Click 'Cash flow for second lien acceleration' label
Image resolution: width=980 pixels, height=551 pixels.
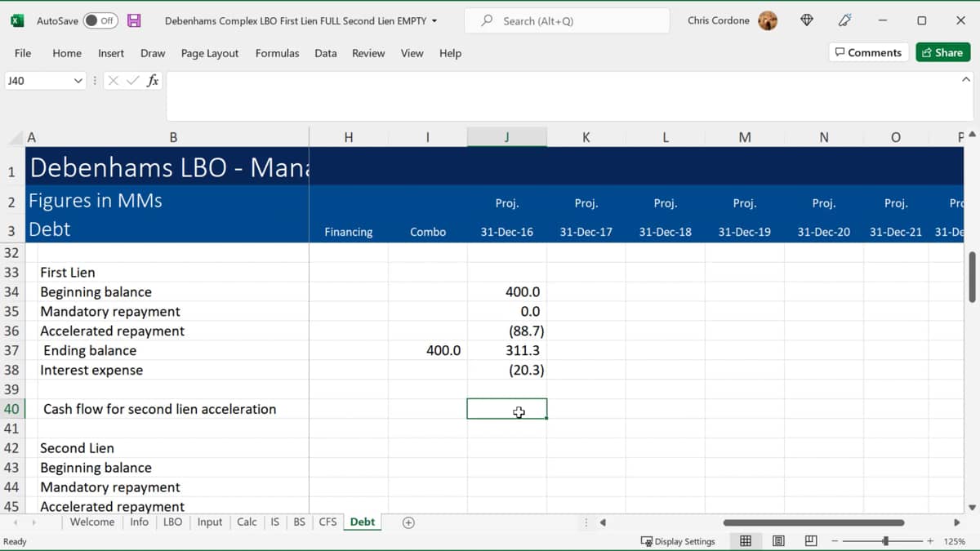point(159,409)
